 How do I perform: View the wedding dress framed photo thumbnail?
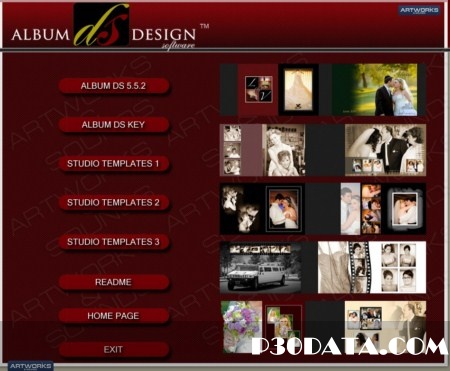tap(298, 90)
